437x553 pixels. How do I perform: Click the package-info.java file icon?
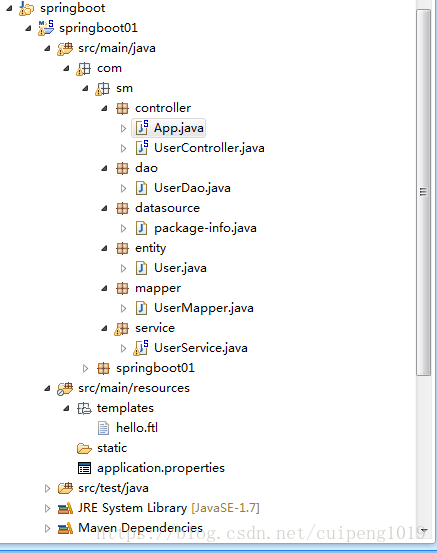point(141,228)
